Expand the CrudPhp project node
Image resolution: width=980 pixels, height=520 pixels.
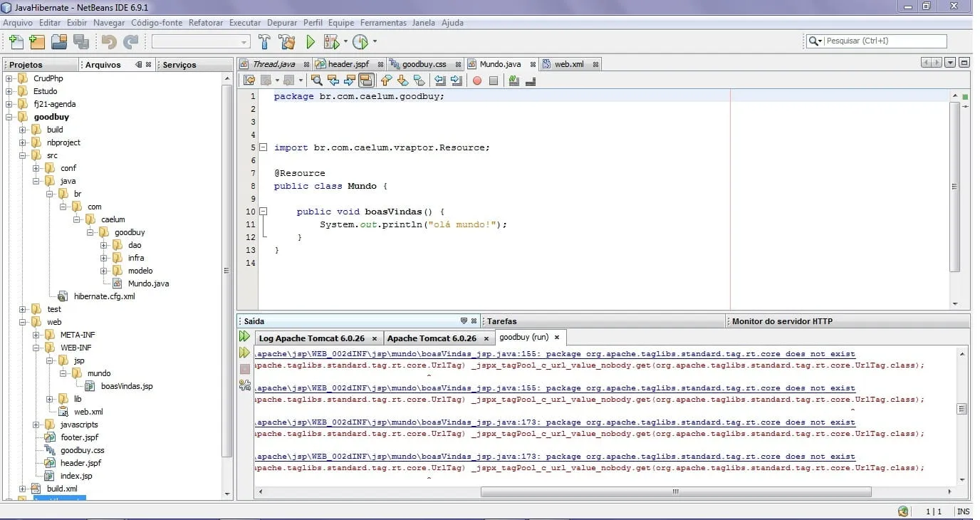coord(9,78)
